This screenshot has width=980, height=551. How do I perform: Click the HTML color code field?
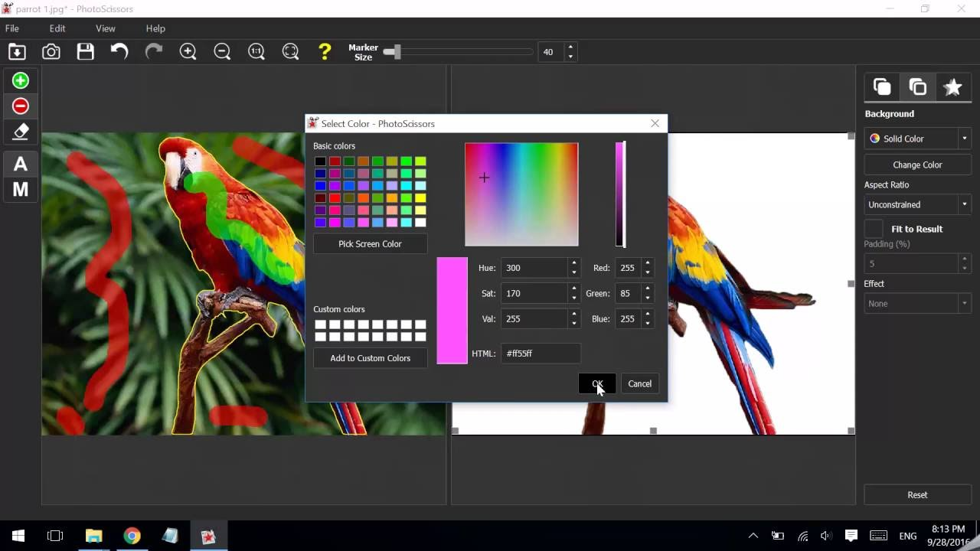coord(541,354)
